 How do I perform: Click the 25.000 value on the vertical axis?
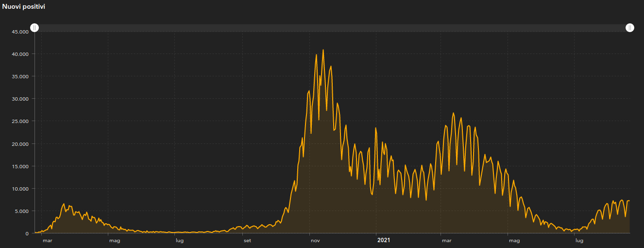(x=20, y=121)
